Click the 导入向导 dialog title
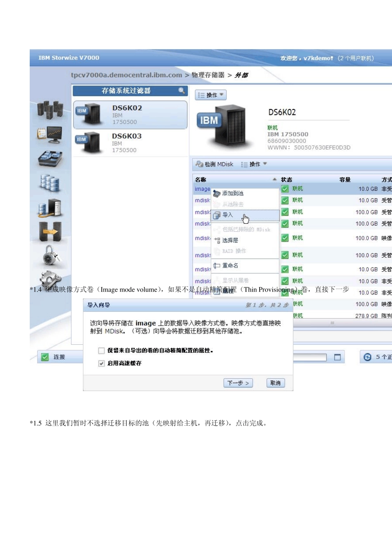The height and width of the screenshot is (555, 392). 99,305
